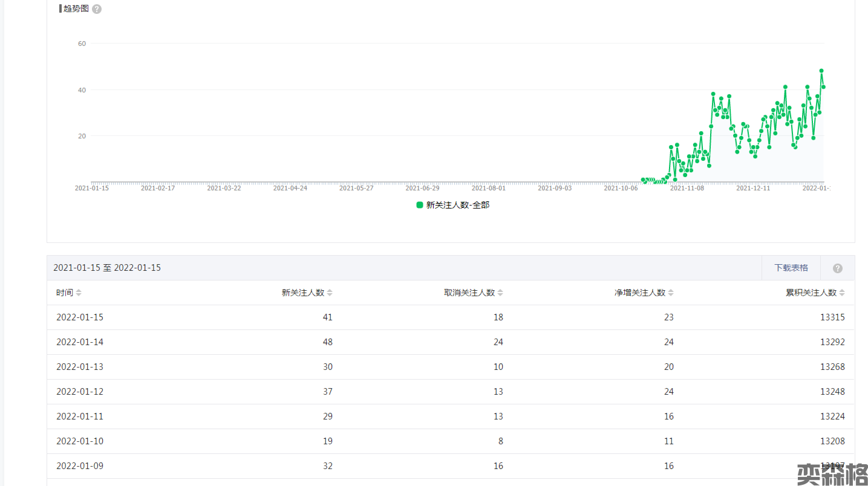Viewport: 868px width, 486px height.
Task: Toggle the 新关注人数-全部 legend series
Action: [452, 205]
